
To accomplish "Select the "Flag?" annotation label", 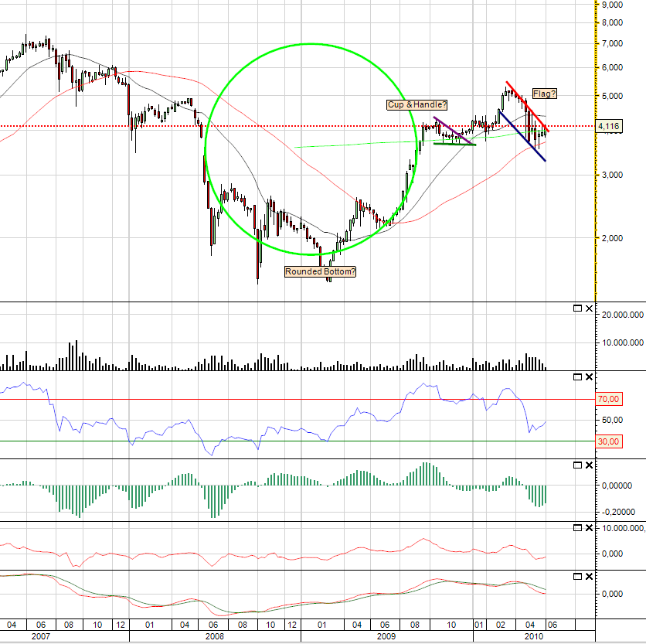I will (x=544, y=94).
